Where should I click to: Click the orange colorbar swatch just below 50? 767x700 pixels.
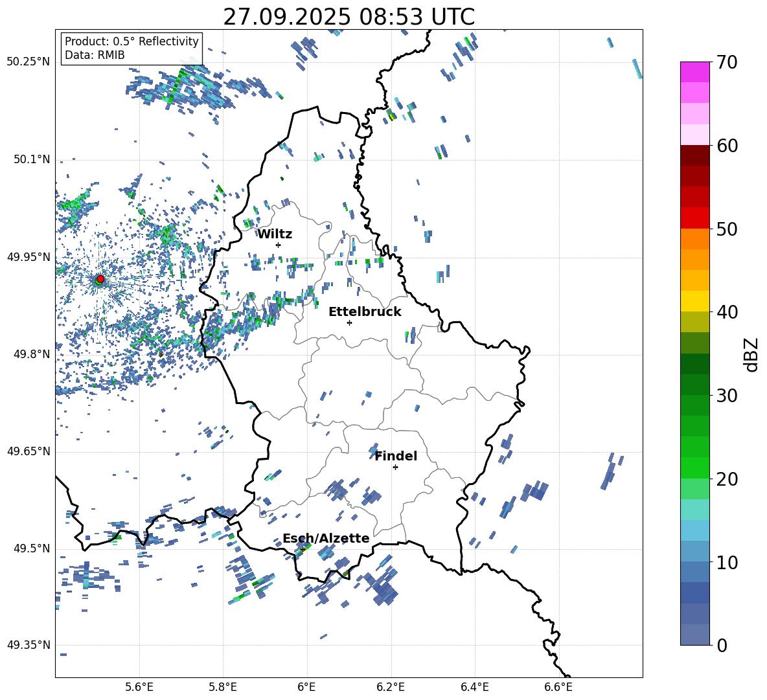[694, 239]
